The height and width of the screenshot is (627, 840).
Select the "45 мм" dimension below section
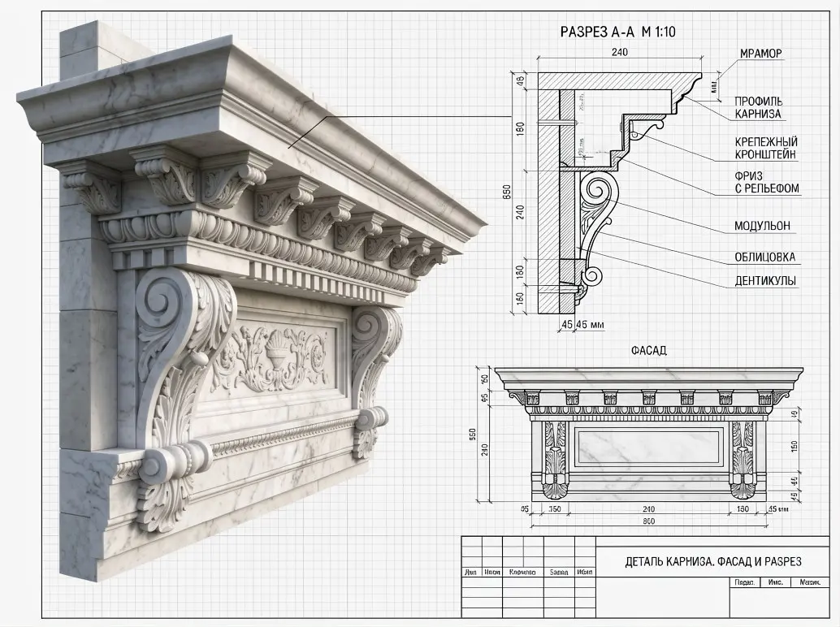[x=589, y=325]
